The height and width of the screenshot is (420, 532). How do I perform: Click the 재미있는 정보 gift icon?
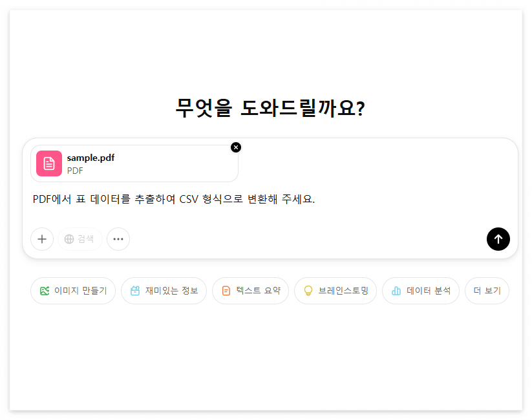coord(134,291)
